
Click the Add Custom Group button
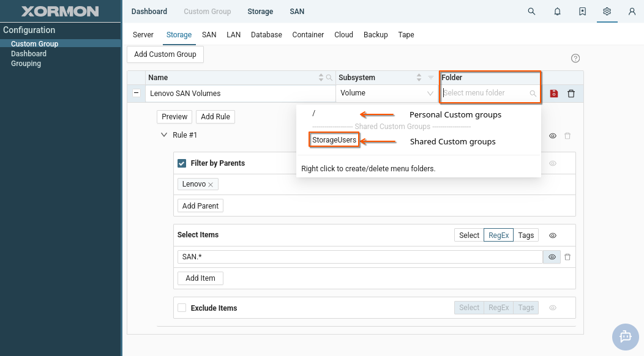[165, 54]
